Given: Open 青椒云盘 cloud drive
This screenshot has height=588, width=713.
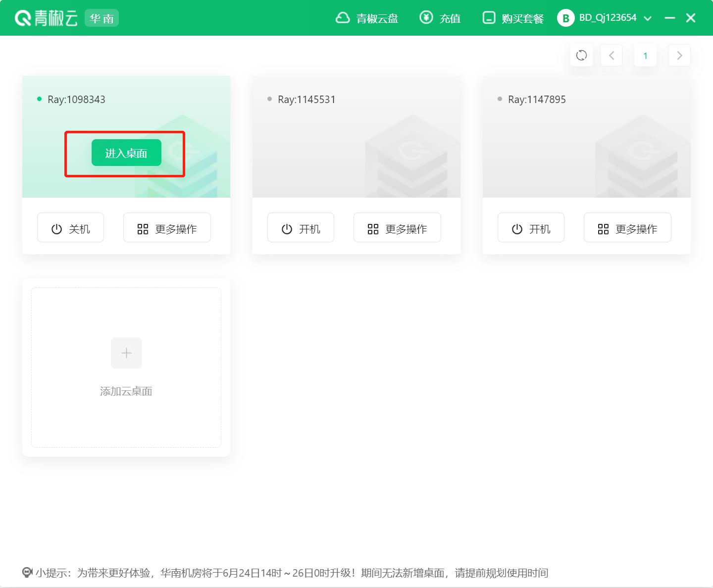Looking at the screenshot, I should 367,18.
